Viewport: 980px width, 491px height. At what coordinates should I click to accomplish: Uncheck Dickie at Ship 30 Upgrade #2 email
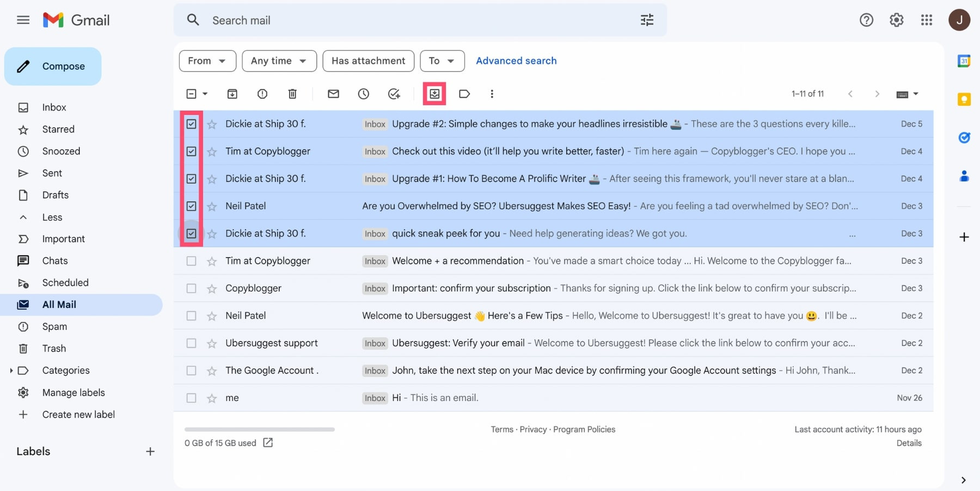tap(191, 124)
